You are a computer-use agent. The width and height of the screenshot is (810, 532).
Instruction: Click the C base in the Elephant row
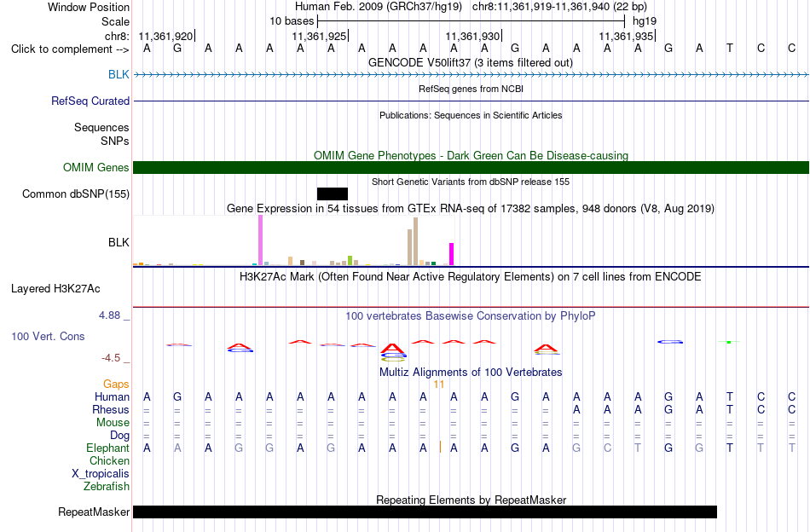[607, 448]
